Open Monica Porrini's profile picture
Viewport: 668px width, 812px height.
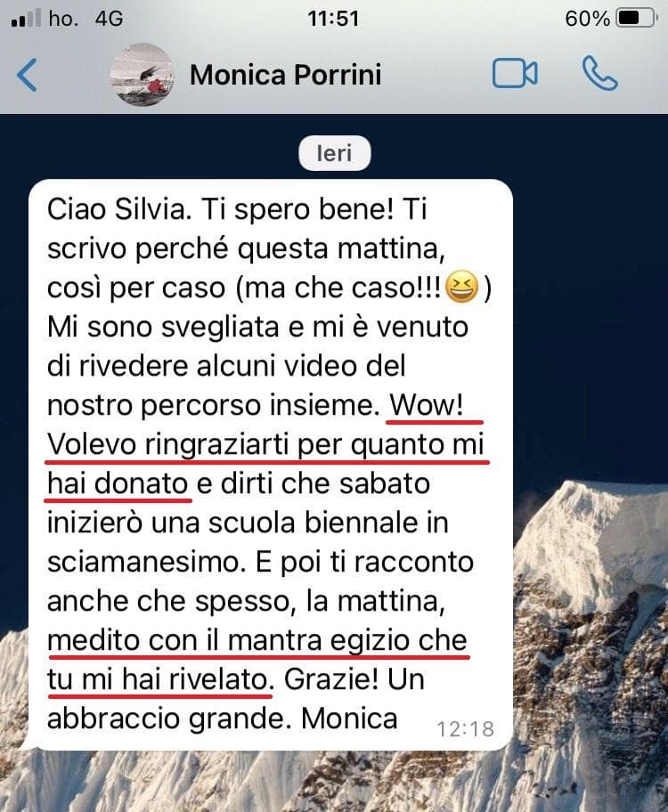tap(143, 75)
